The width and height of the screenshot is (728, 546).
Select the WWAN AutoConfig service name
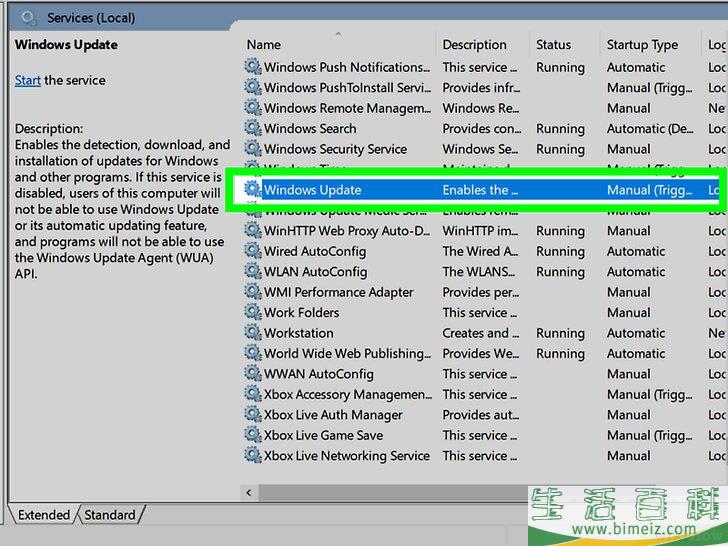318,374
